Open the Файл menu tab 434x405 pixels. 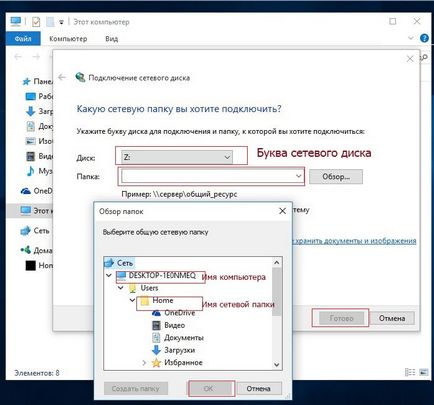pyautogui.click(x=23, y=39)
